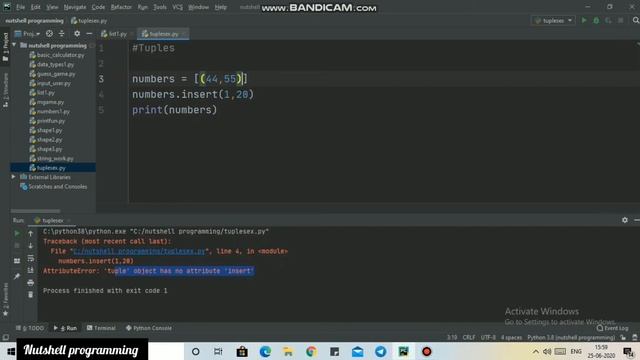Open shape2.py in the project tree
Screen dimensions: 640x360
click(49, 140)
